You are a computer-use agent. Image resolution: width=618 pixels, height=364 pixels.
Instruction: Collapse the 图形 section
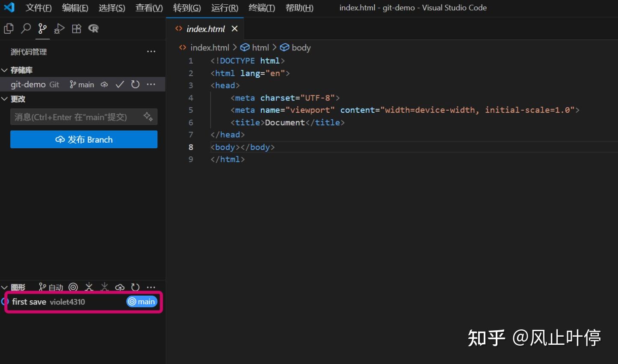(x=5, y=287)
